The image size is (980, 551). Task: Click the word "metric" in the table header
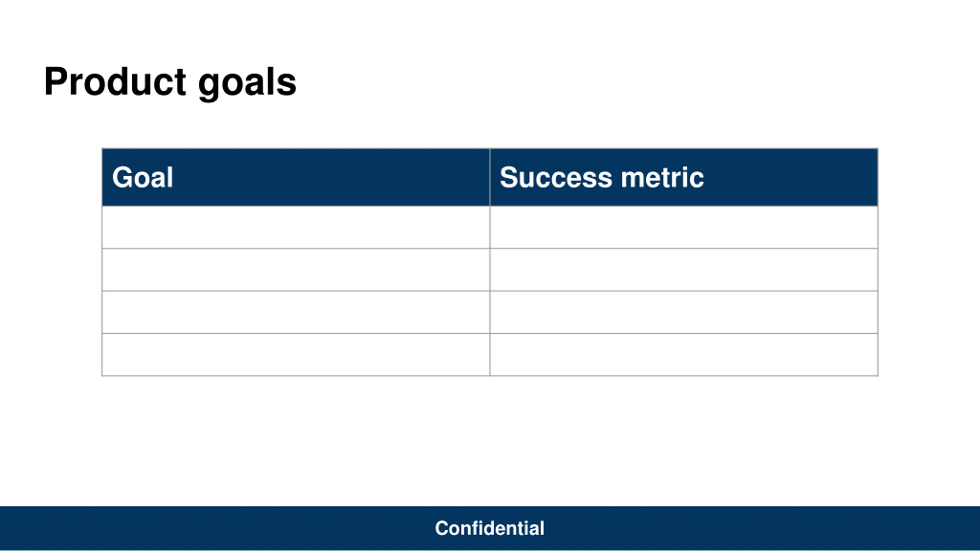(x=662, y=178)
